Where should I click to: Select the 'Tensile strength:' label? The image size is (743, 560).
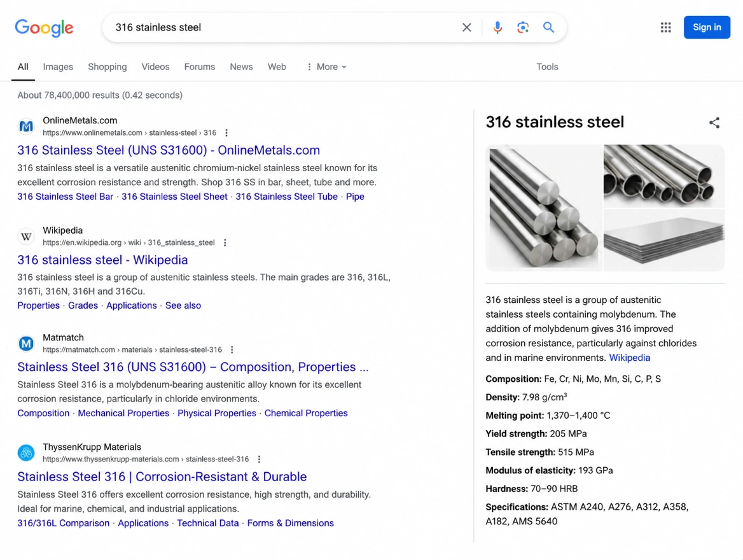click(x=520, y=452)
